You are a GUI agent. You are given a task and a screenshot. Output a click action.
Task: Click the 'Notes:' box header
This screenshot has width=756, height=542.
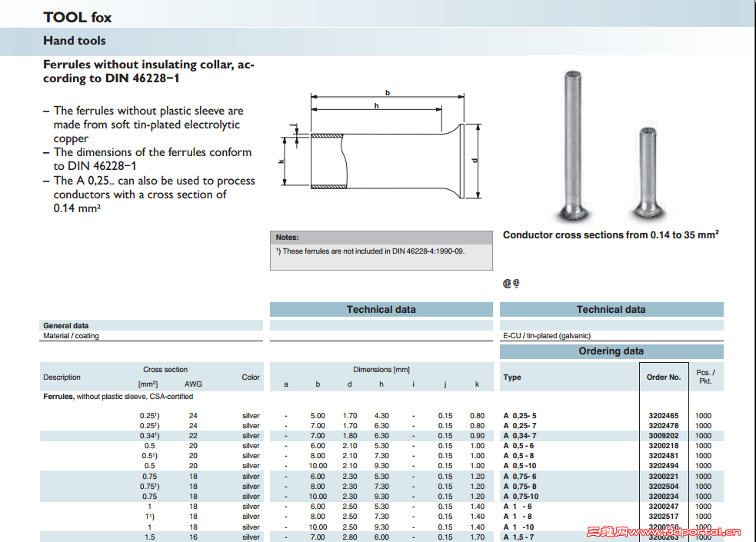(x=381, y=237)
